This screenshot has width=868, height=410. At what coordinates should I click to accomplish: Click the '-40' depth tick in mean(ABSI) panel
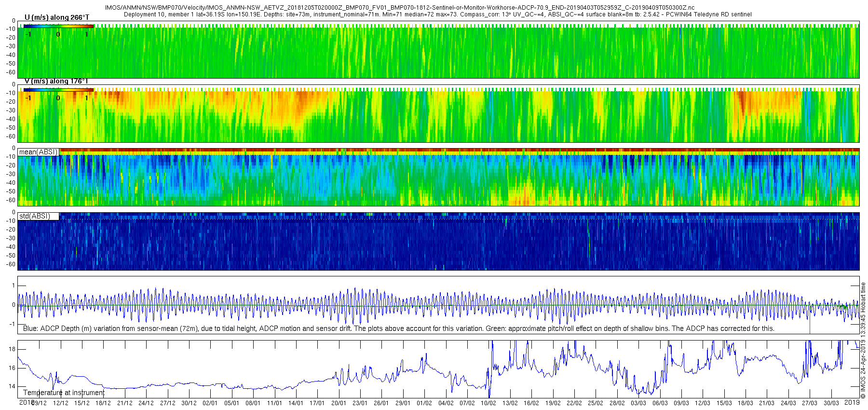point(10,183)
